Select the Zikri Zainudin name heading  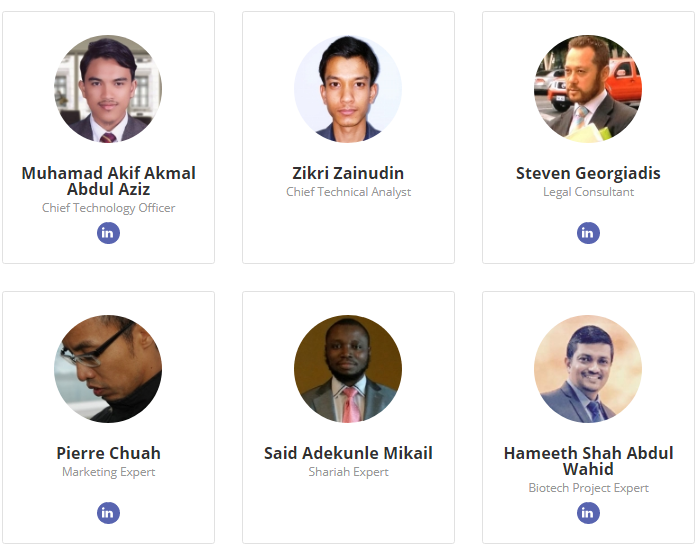[348, 173]
